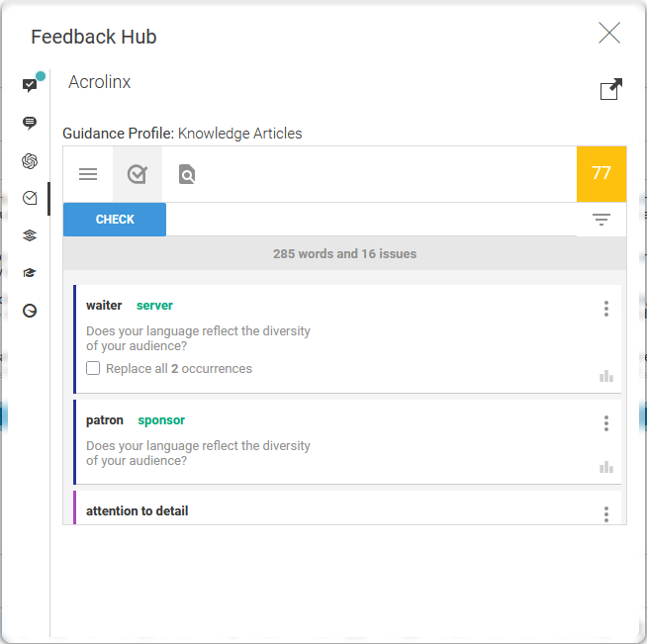
Task: Switch to the document search tab
Action: pos(187,175)
